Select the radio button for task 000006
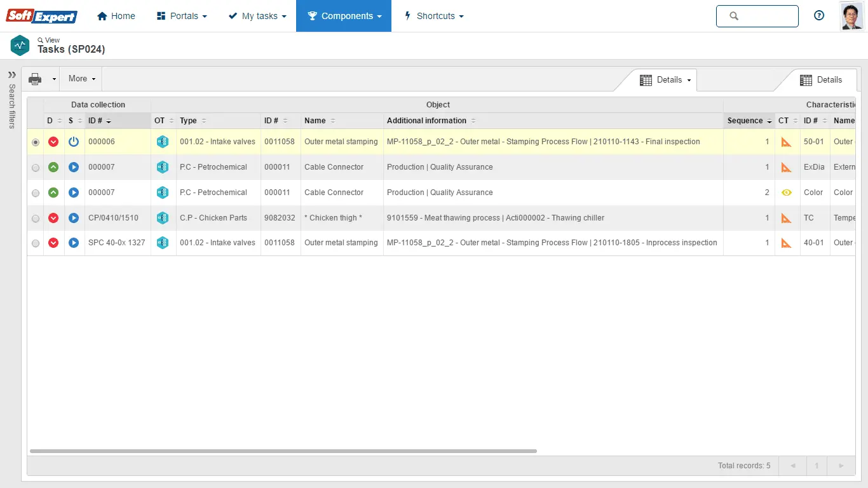The width and height of the screenshot is (868, 488). pyautogui.click(x=36, y=142)
